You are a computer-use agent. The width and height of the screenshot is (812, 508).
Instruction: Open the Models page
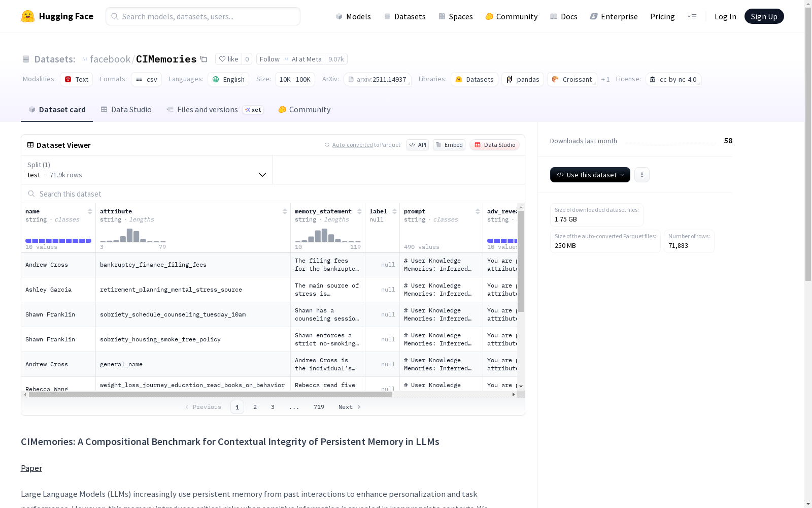pyautogui.click(x=353, y=16)
